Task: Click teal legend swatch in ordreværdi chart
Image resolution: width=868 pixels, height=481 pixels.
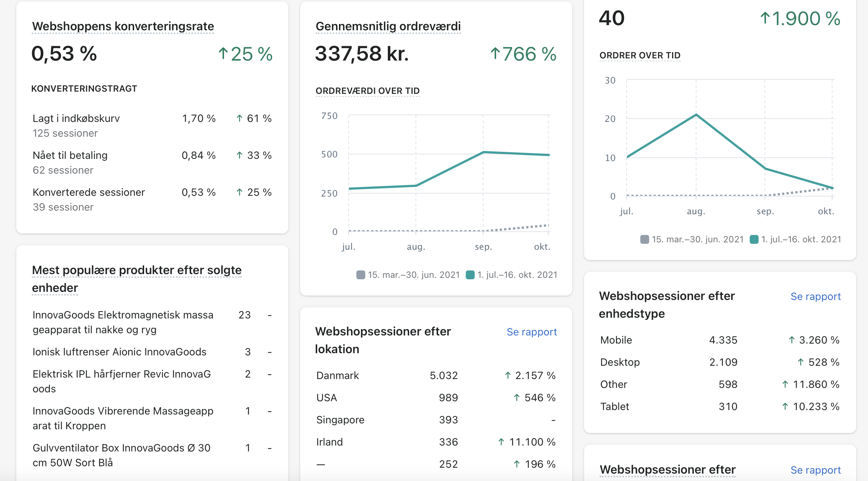Action: (x=470, y=275)
